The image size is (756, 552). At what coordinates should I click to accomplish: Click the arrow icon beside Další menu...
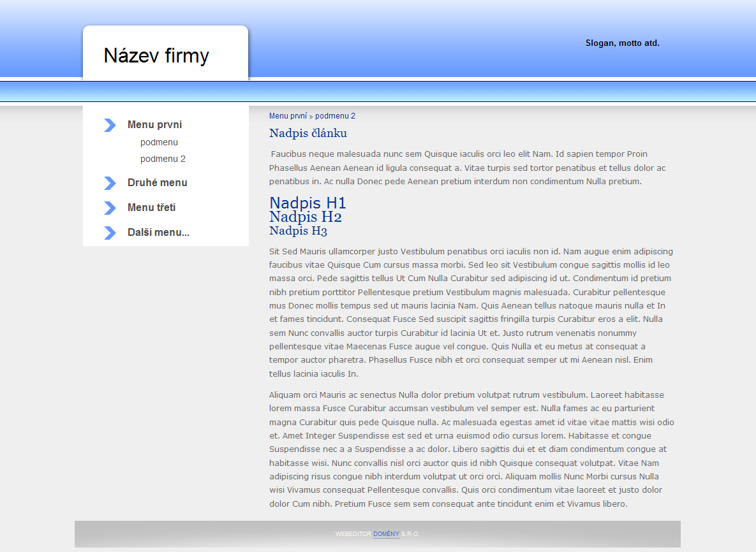coord(110,233)
